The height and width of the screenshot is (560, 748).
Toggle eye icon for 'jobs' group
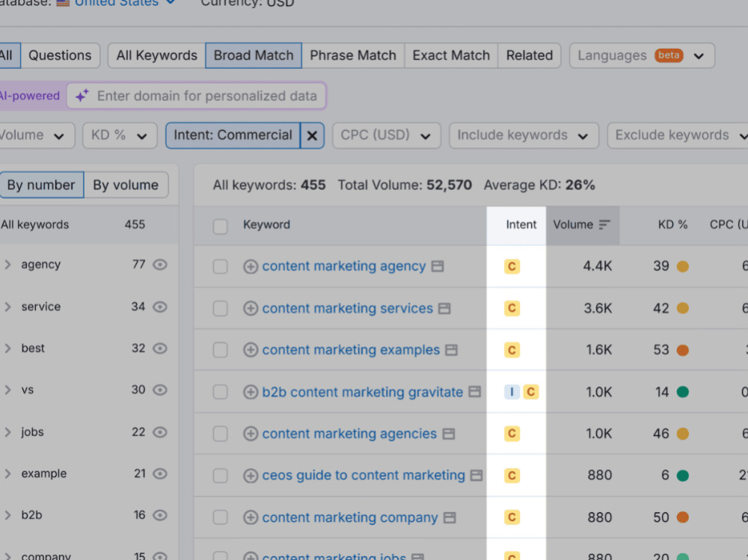point(160,431)
